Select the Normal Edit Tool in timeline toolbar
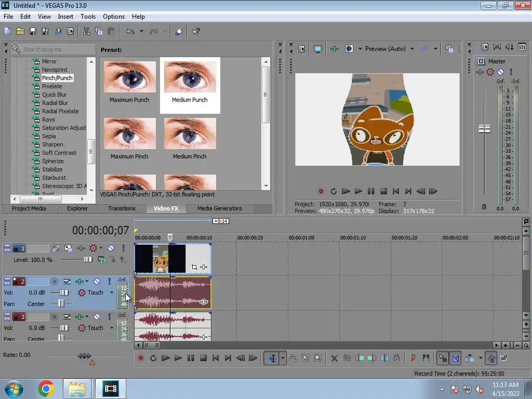Viewport: 532px width, 399px height. pyautogui.click(x=272, y=358)
